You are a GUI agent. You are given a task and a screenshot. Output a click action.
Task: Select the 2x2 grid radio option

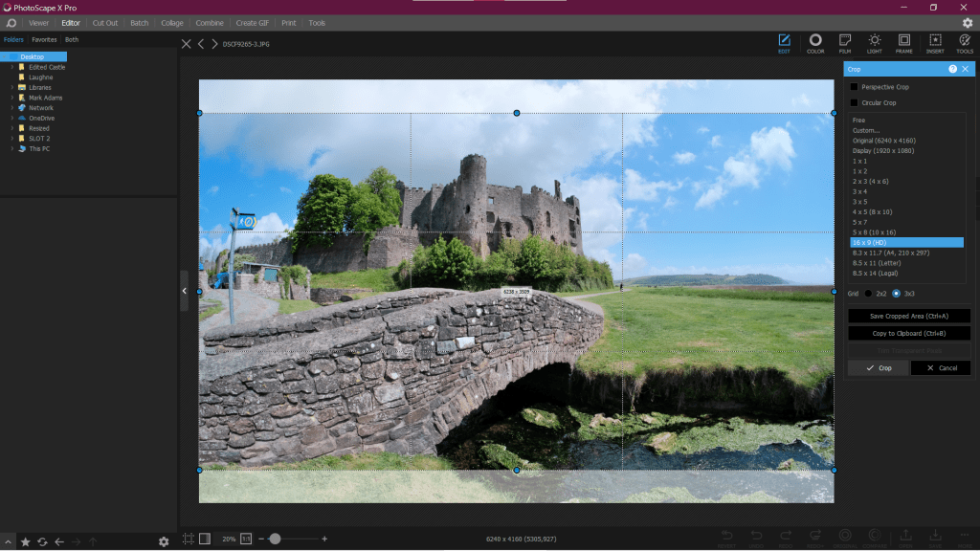tap(869, 294)
